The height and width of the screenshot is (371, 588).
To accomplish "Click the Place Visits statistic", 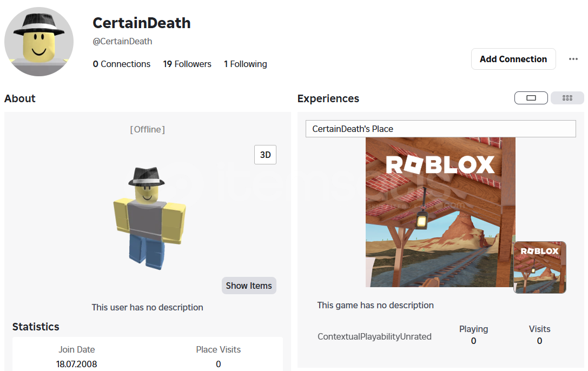I will pyautogui.click(x=218, y=356).
